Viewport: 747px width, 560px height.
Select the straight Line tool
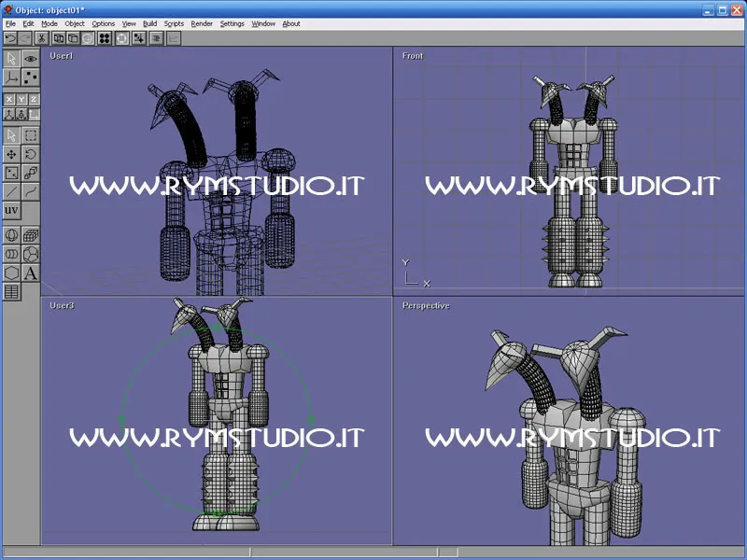click(11, 191)
